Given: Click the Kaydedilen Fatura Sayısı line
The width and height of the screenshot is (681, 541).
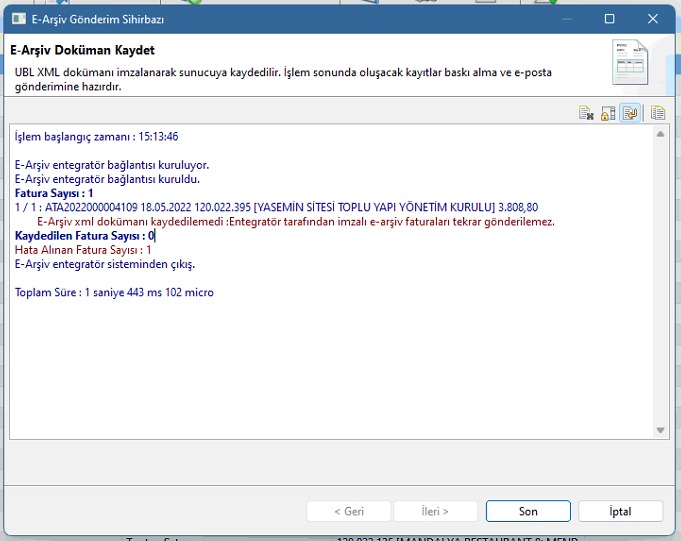Looking at the screenshot, I should (x=84, y=236).
